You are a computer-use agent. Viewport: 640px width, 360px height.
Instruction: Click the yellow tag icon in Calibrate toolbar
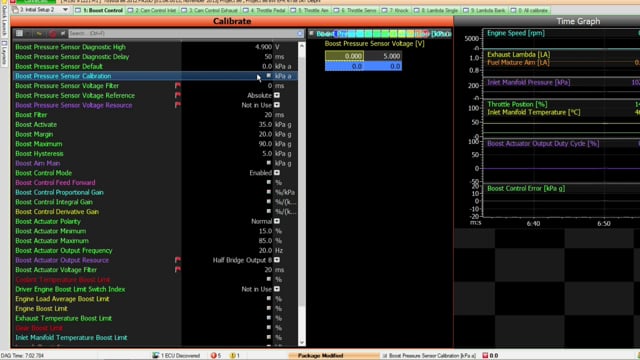pyautogui.click(x=39, y=33)
